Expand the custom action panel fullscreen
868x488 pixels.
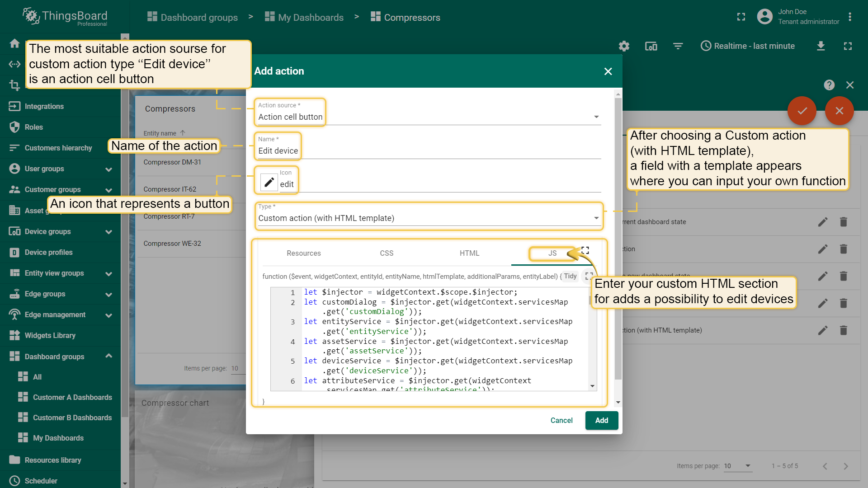[585, 250]
